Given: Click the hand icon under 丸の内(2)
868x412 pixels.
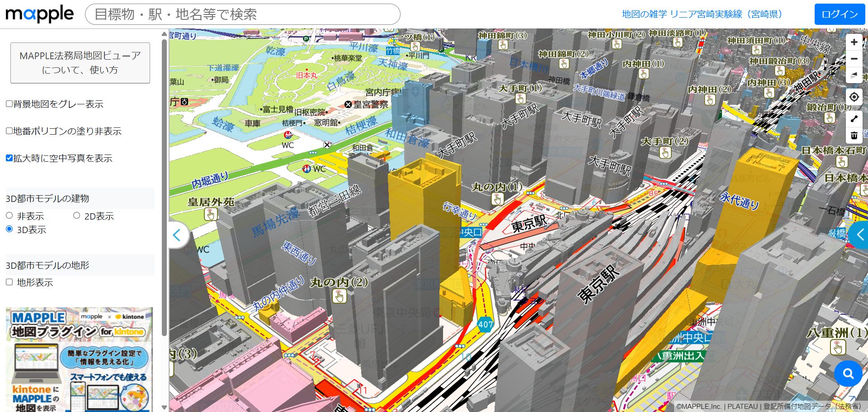Looking at the screenshot, I should pos(339,296).
